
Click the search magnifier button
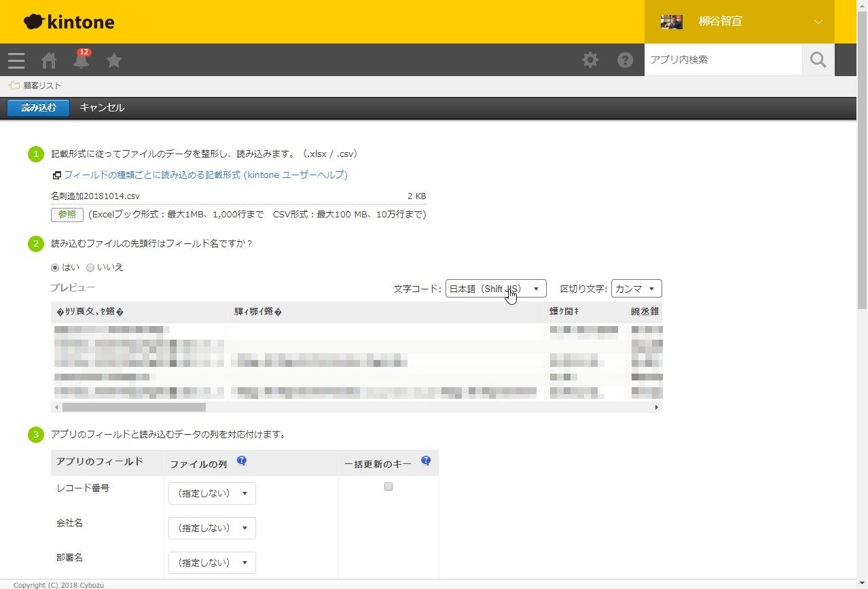[818, 60]
